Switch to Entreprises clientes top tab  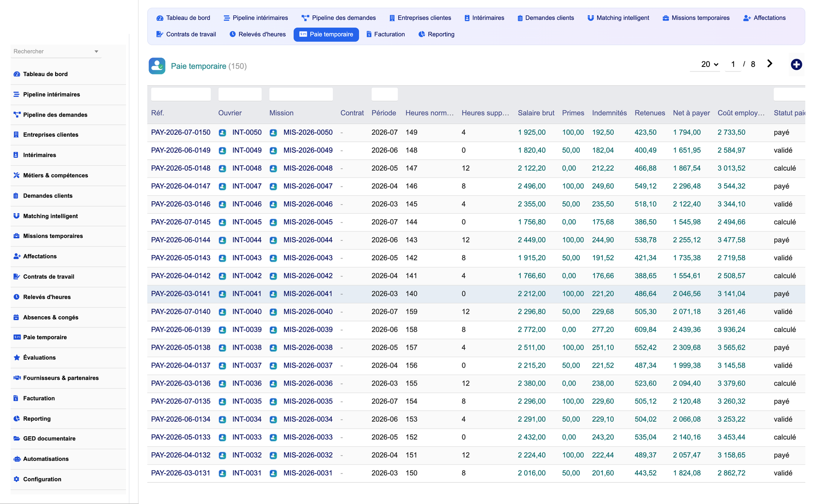click(420, 18)
